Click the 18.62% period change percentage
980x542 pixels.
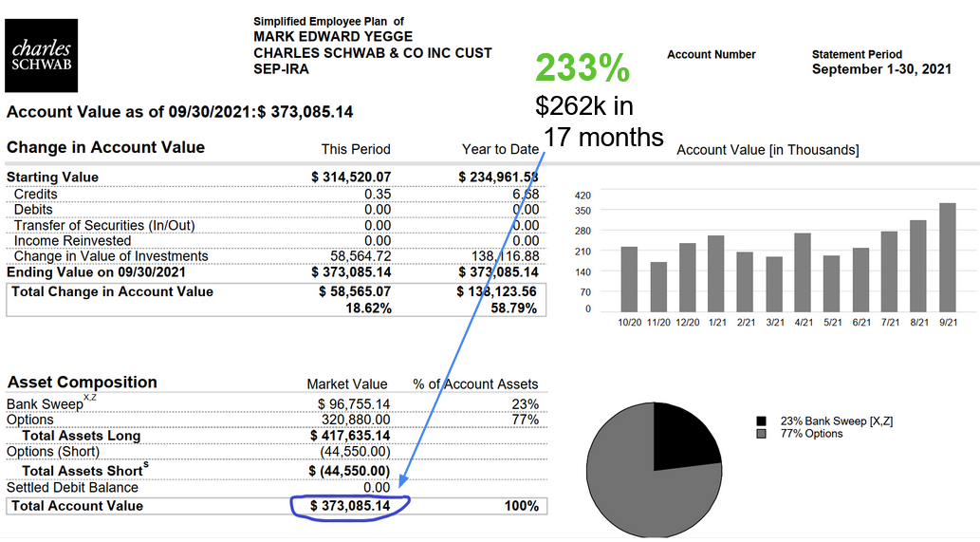click(x=369, y=308)
